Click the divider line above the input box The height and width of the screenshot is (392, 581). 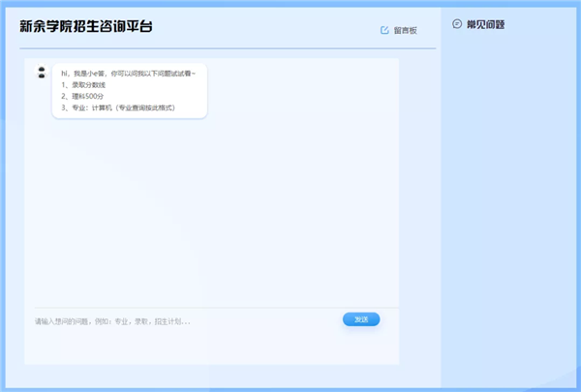(213, 308)
